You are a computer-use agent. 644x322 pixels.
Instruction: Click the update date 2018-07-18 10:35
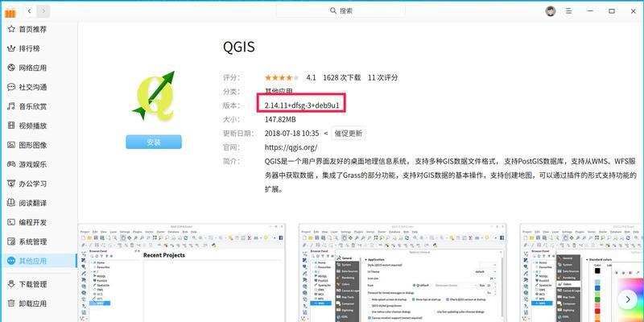291,134
